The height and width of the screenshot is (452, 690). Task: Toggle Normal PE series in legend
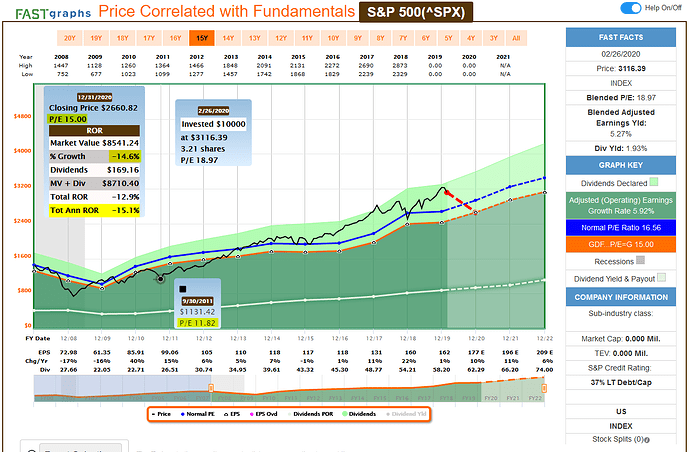click(x=198, y=414)
